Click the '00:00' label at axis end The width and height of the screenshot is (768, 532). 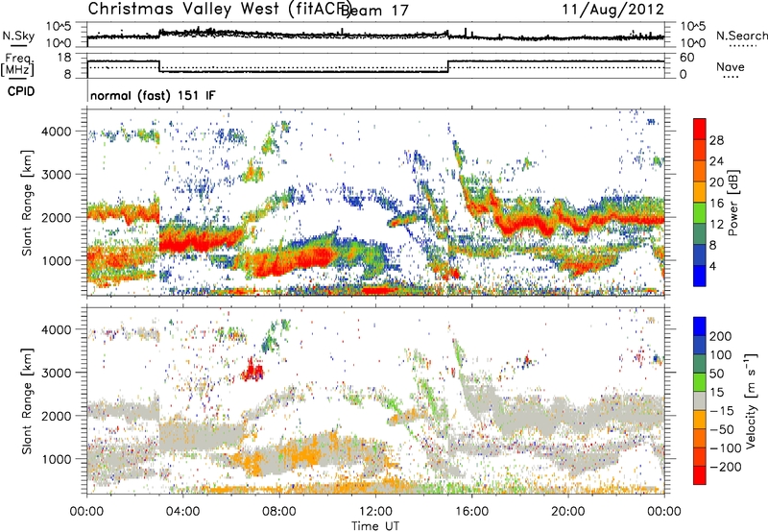[663, 512]
